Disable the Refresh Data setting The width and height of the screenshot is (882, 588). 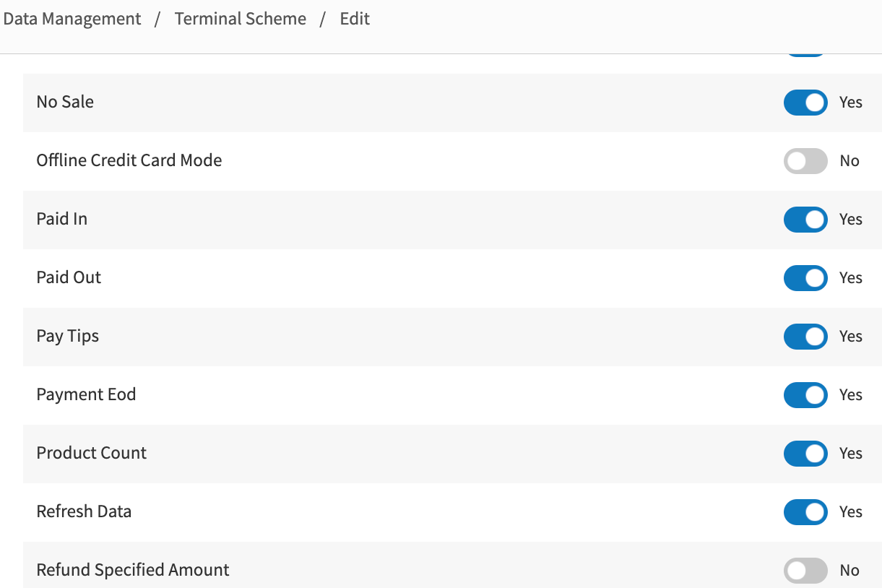pyautogui.click(x=805, y=512)
